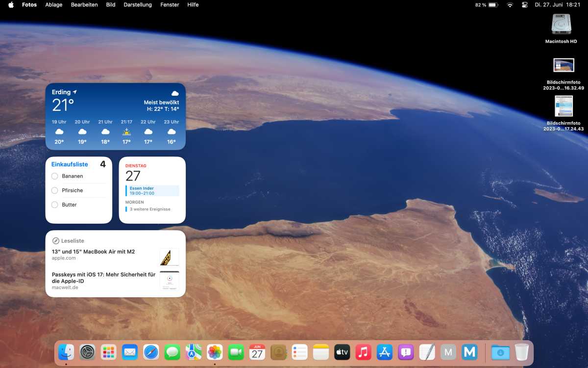Click the Erding location in Weather widget
588x368 pixels.
coord(65,92)
